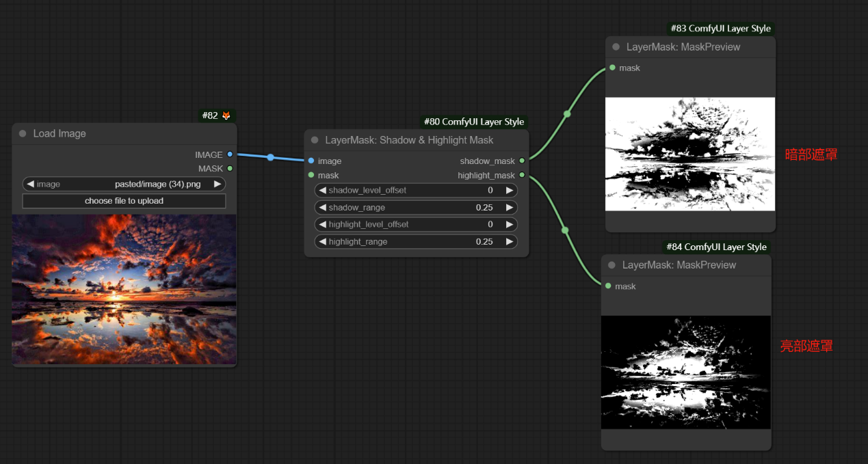The image size is (868, 464).
Task: Click the highlight_mask output port
Action: pyautogui.click(x=522, y=176)
